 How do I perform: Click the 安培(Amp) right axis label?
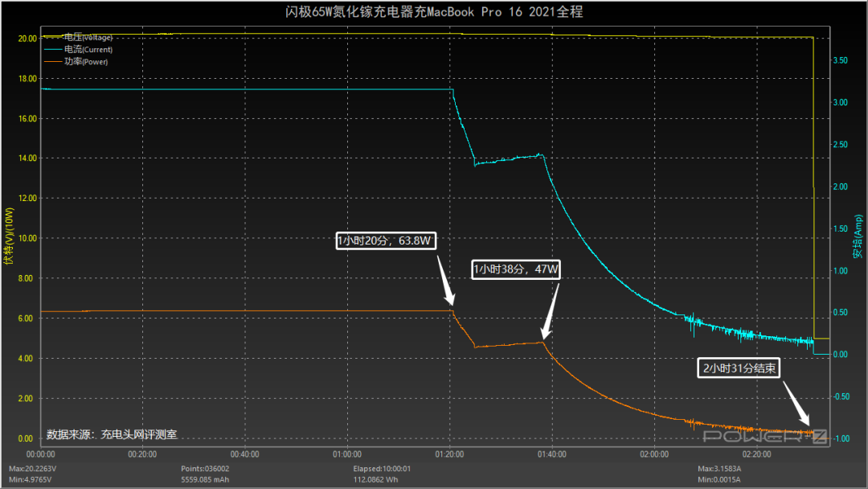(858, 236)
